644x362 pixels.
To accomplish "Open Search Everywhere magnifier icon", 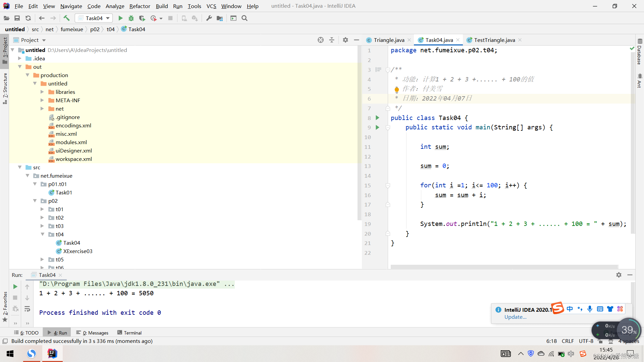I will click(245, 18).
